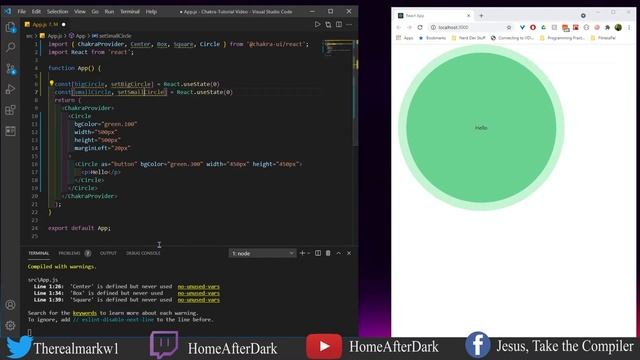Viewport: 640px width, 360px height.
Task: Open a new tab in Chrome
Action: [481, 16]
